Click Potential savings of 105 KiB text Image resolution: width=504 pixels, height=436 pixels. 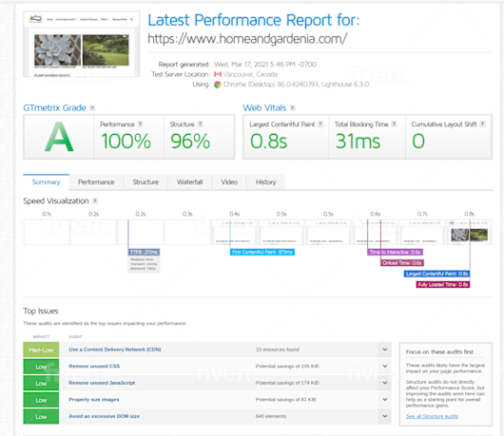pyautogui.click(x=287, y=366)
